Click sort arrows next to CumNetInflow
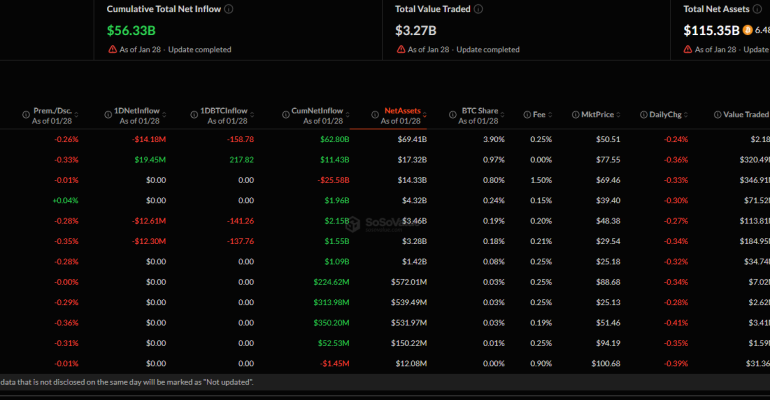The width and height of the screenshot is (770, 400). tap(347, 115)
